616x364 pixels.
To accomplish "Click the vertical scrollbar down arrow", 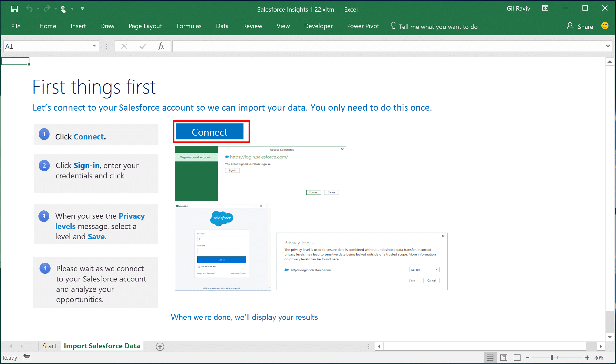I will pyautogui.click(x=610, y=337).
